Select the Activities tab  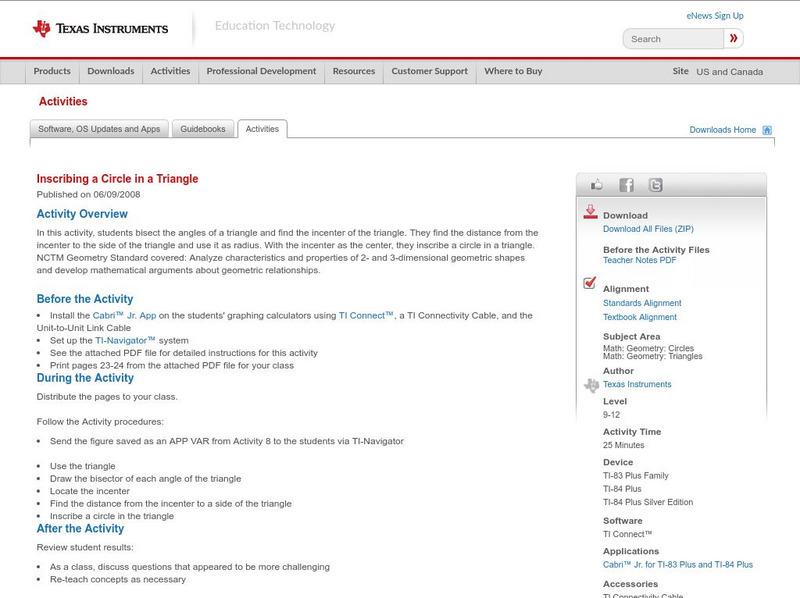click(x=262, y=129)
